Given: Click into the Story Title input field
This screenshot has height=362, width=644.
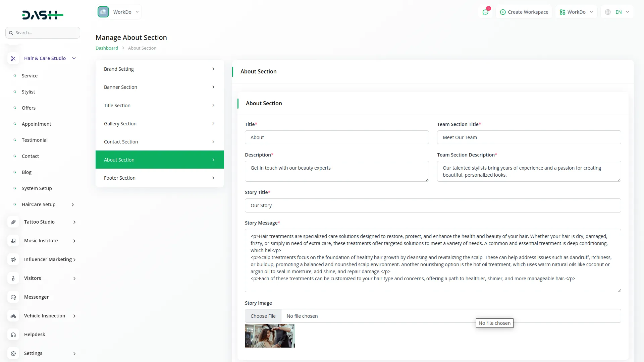Looking at the screenshot, I should point(433,205).
